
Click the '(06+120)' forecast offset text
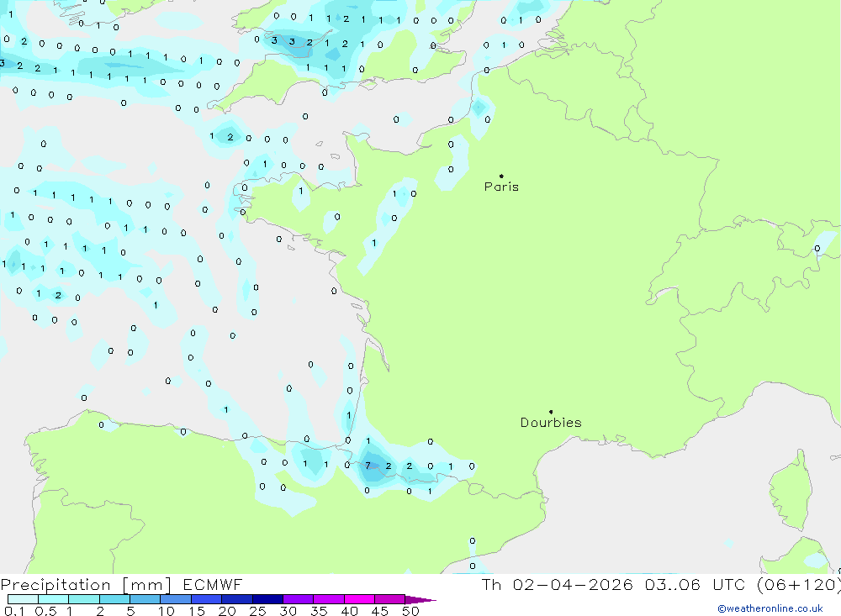(799, 584)
